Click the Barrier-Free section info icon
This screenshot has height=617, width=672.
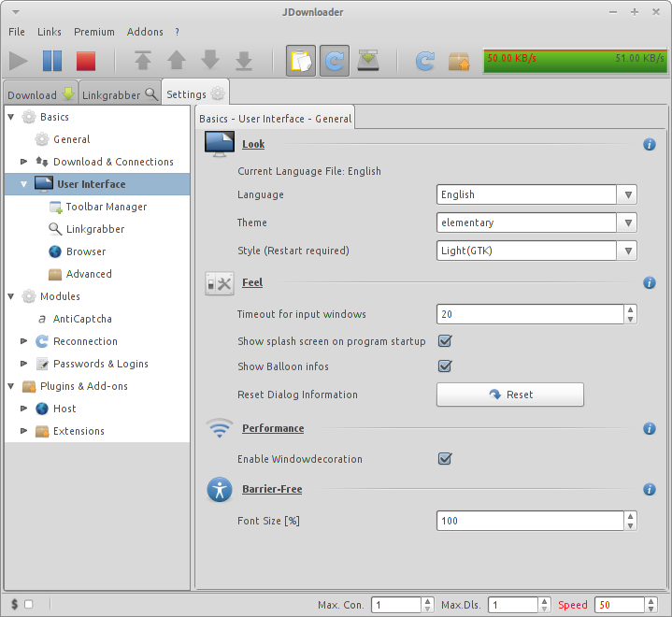(x=650, y=489)
